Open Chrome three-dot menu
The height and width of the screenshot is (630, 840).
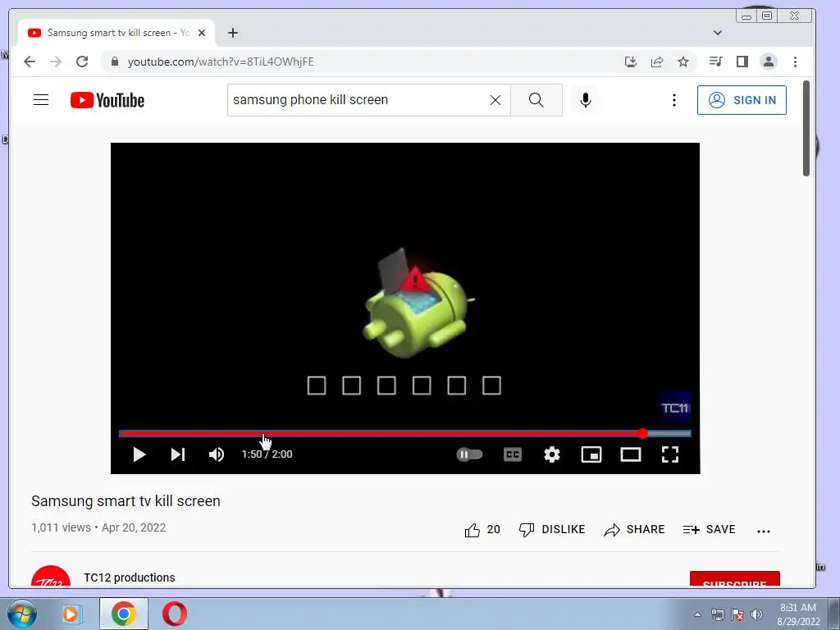795,62
